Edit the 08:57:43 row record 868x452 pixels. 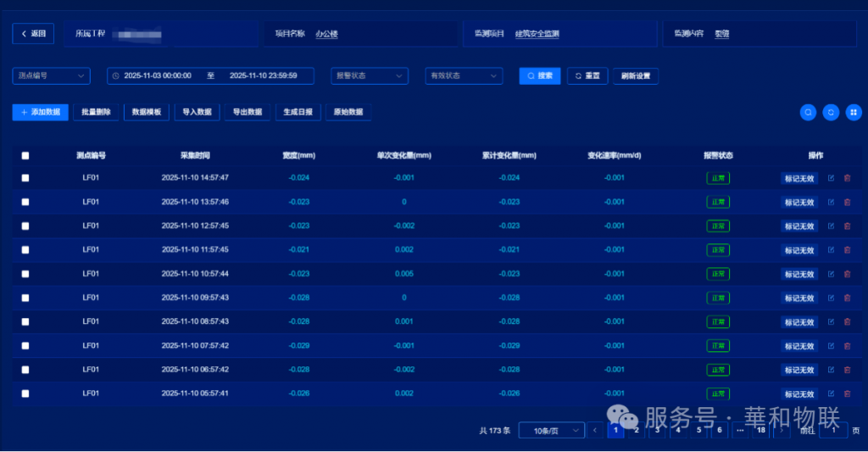(x=831, y=321)
